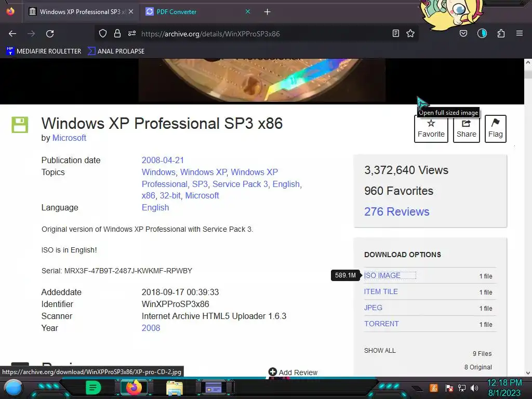This screenshot has height=399, width=532.
Task: Click Add Review with plus icon
Action: [293, 372]
